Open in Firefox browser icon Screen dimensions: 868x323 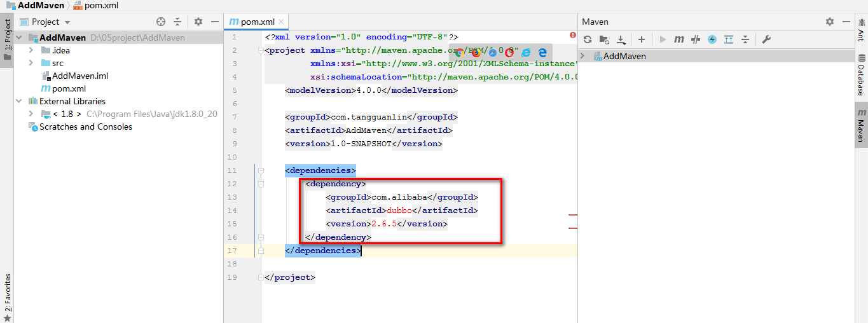pyautogui.click(x=476, y=53)
